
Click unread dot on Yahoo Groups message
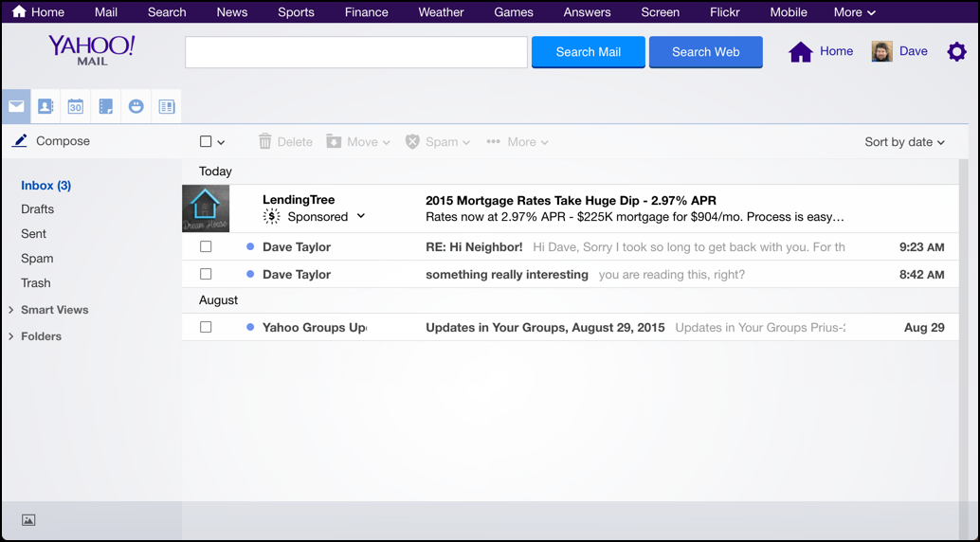[250, 327]
